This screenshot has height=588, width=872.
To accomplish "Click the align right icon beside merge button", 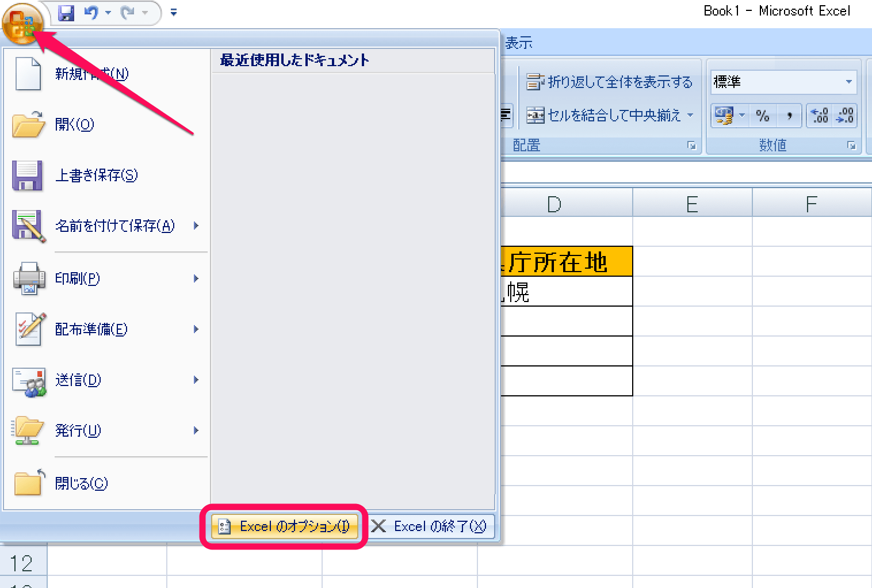I will pos(506,115).
